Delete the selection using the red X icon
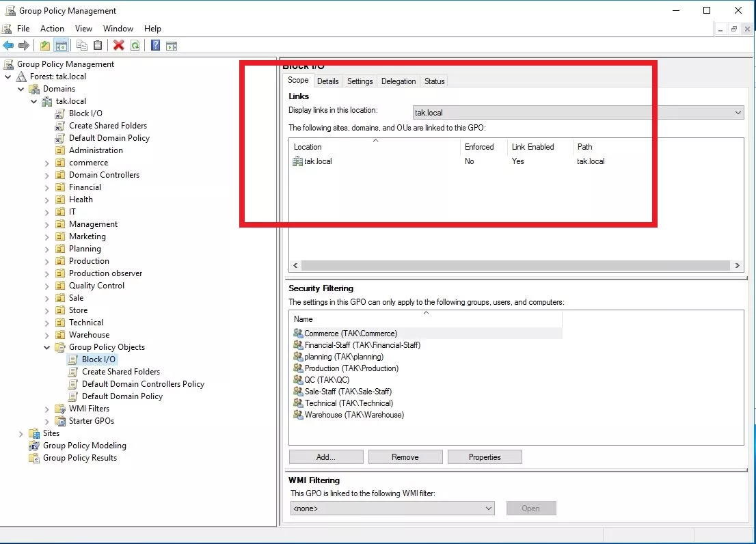Screen dimensions: 756x544 [119, 46]
